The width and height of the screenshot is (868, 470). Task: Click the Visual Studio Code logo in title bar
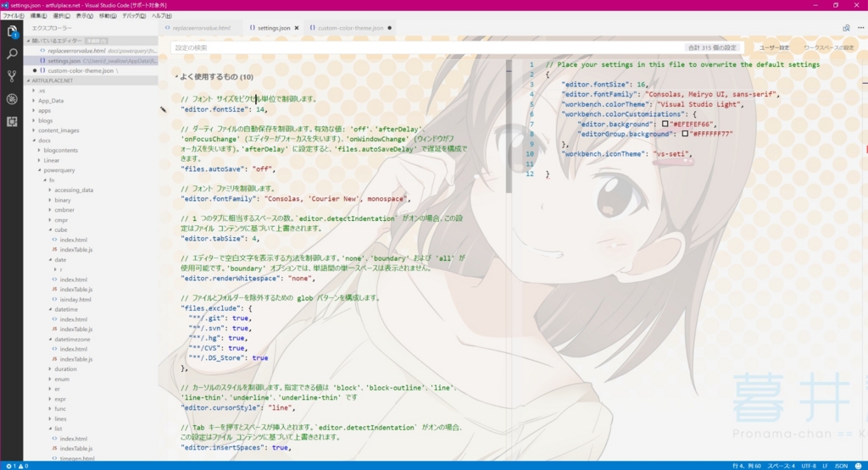click(5, 5)
